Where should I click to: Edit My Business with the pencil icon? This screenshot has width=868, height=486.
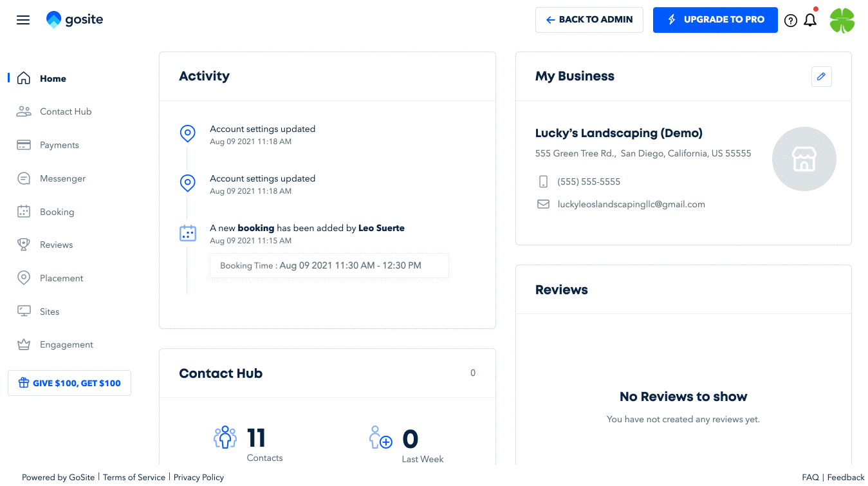pos(821,77)
